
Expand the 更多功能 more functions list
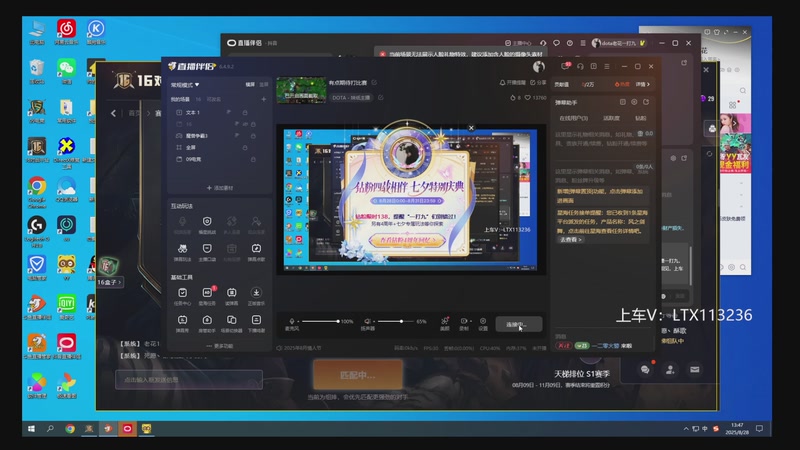point(220,346)
